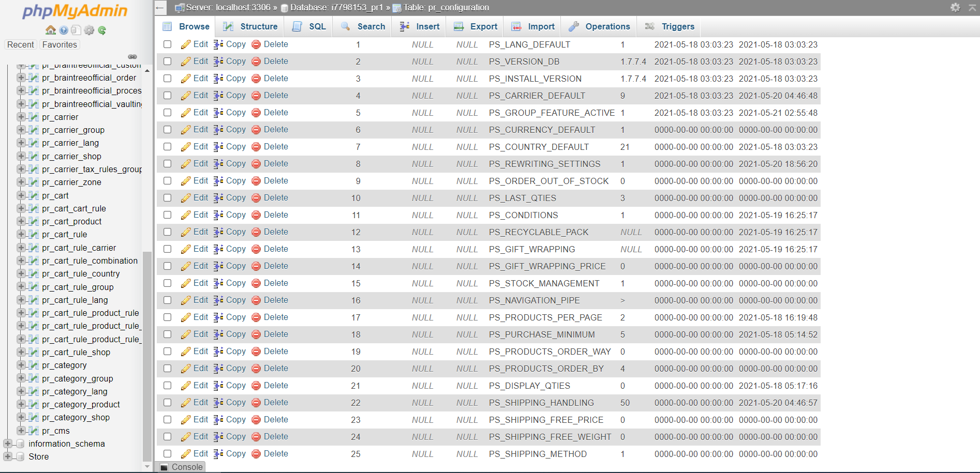Click copy icon in PS_VERSION_DB row
This screenshot has height=473, width=980.
pyautogui.click(x=218, y=62)
